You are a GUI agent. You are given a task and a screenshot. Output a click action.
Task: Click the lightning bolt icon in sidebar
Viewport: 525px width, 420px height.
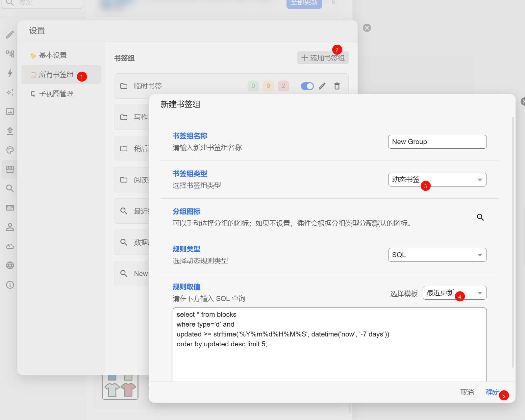pyautogui.click(x=10, y=73)
